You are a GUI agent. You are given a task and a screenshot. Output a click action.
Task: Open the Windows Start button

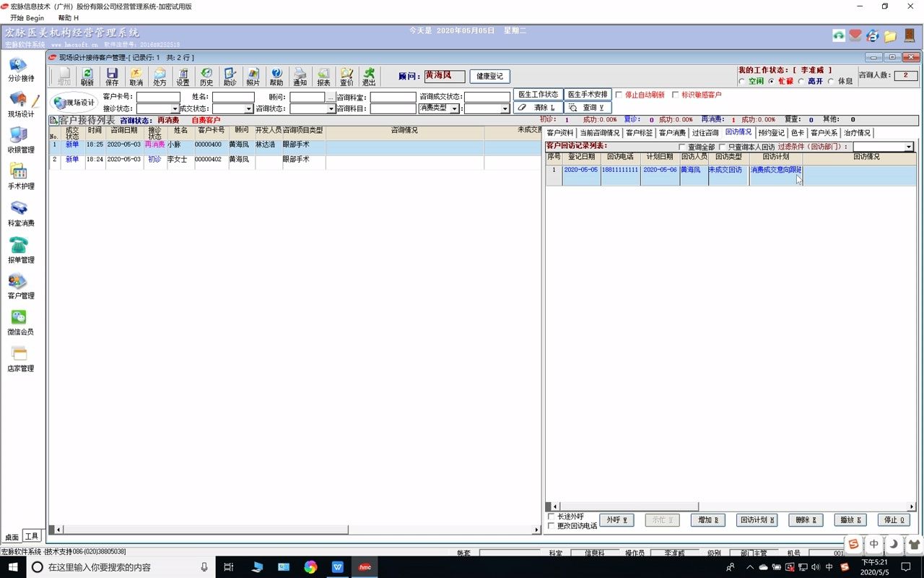12,567
